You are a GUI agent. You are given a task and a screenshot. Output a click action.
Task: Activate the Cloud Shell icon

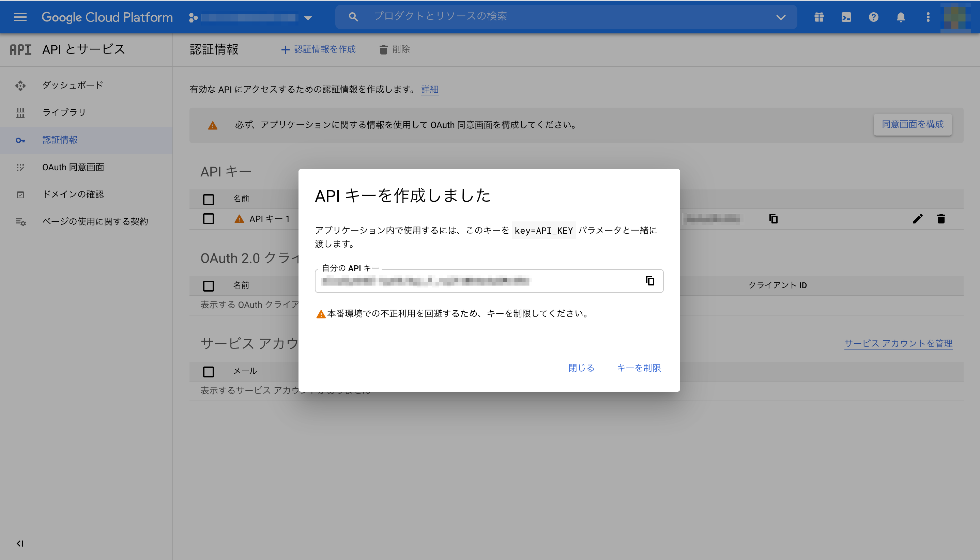pyautogui.click(x=846, y=17)
